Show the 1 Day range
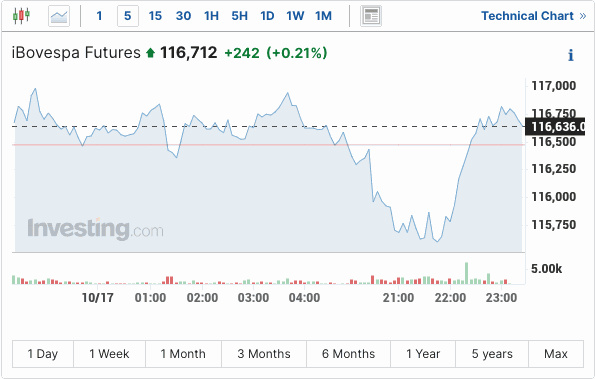 coord(43,354)
